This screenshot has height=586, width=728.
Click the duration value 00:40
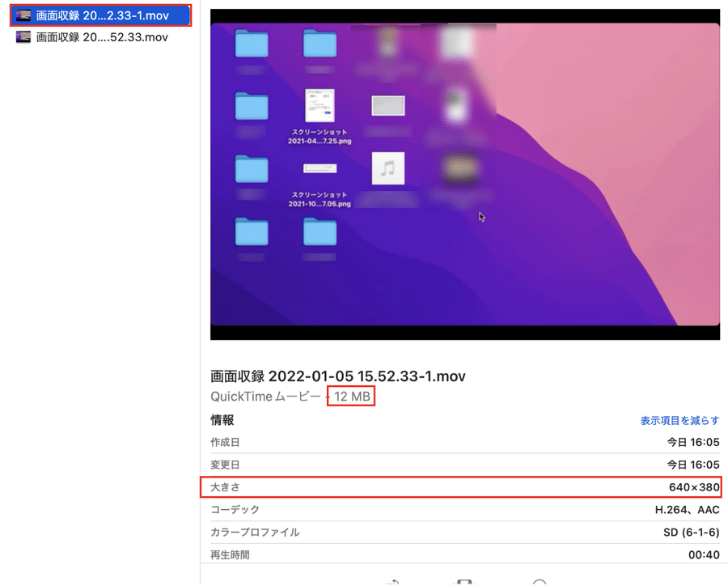[704, 554]
